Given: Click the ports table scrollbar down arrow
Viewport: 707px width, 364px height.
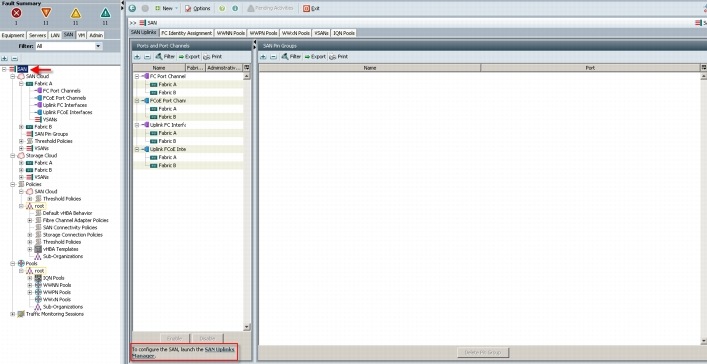Looking at the screenshot, I should click(247, 327).
